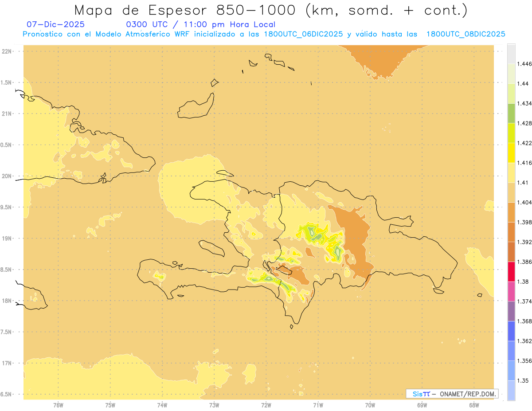Click the longitude label '70W'
The image size is (532, 411).
370,405
